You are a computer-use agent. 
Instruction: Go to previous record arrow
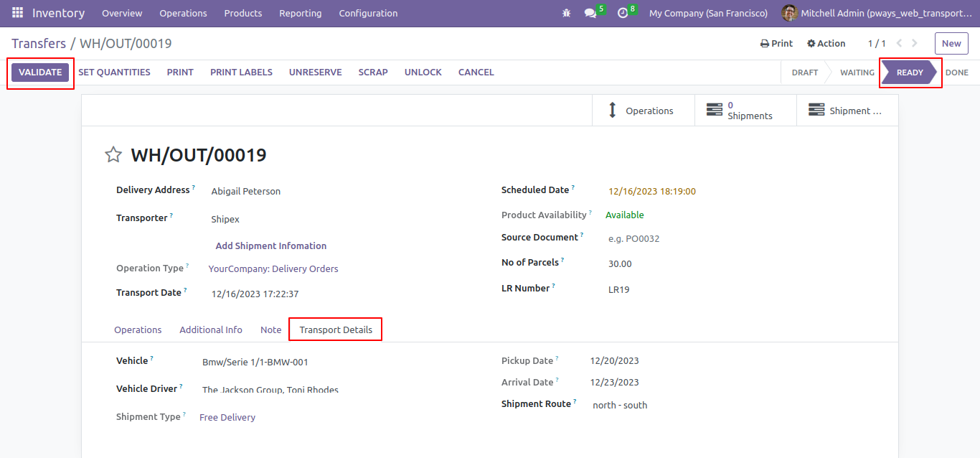tap(899, 43)
